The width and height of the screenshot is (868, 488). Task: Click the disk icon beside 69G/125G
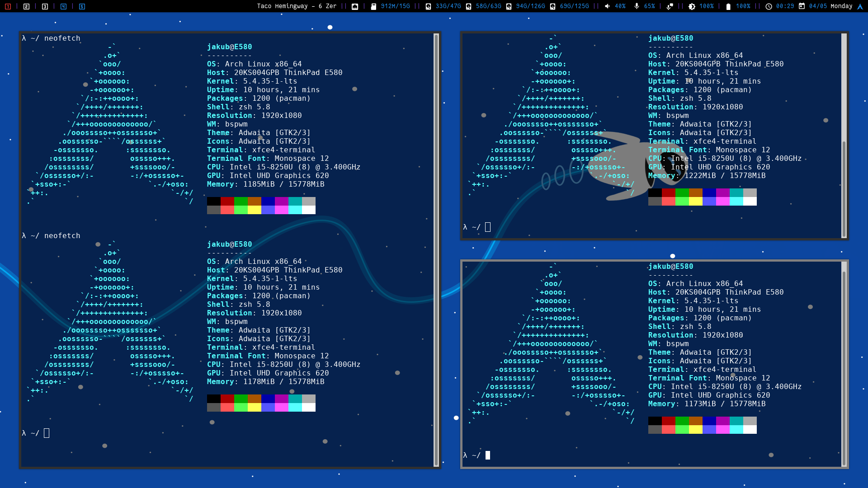(552, 6)
